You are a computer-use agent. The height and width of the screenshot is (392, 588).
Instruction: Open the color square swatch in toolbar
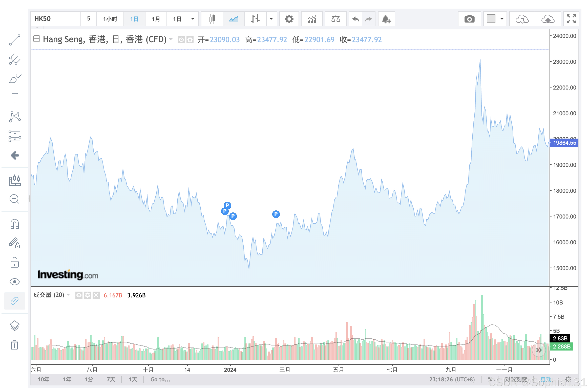[x=491, y=19]
